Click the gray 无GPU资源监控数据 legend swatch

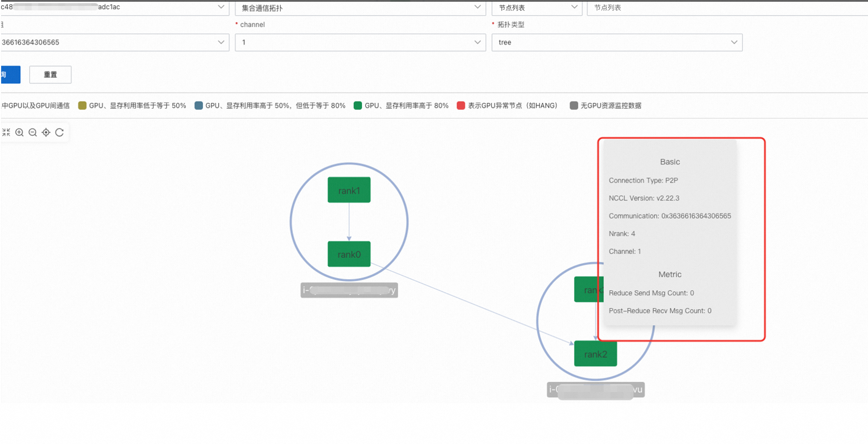574,105
